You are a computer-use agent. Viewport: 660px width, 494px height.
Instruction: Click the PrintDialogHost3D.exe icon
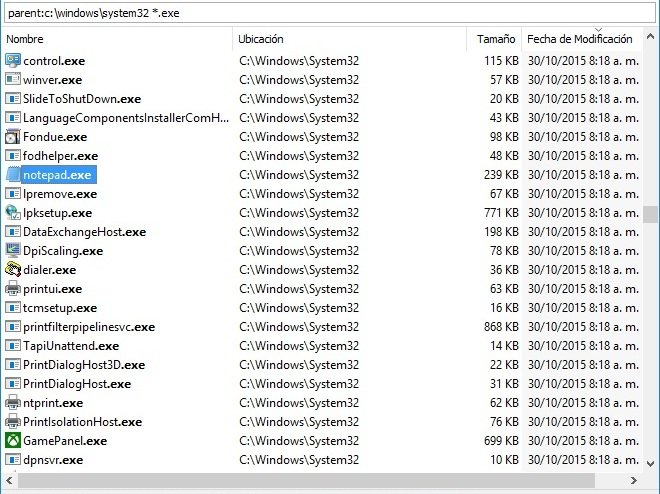[x=13, y=364]
